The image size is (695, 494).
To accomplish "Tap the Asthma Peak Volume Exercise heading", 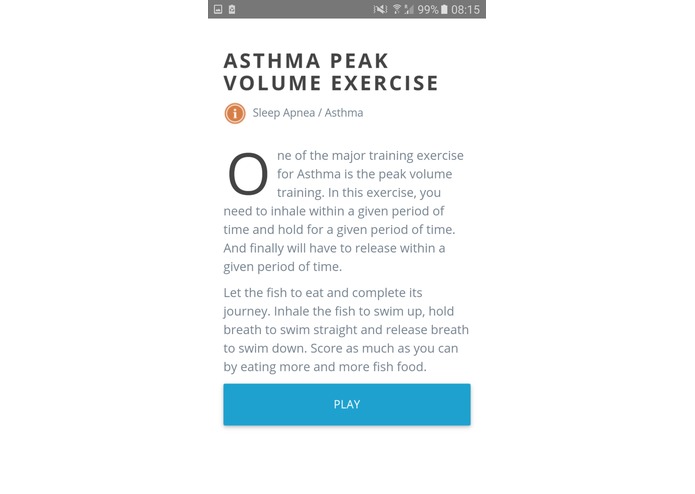I will 331,72.
